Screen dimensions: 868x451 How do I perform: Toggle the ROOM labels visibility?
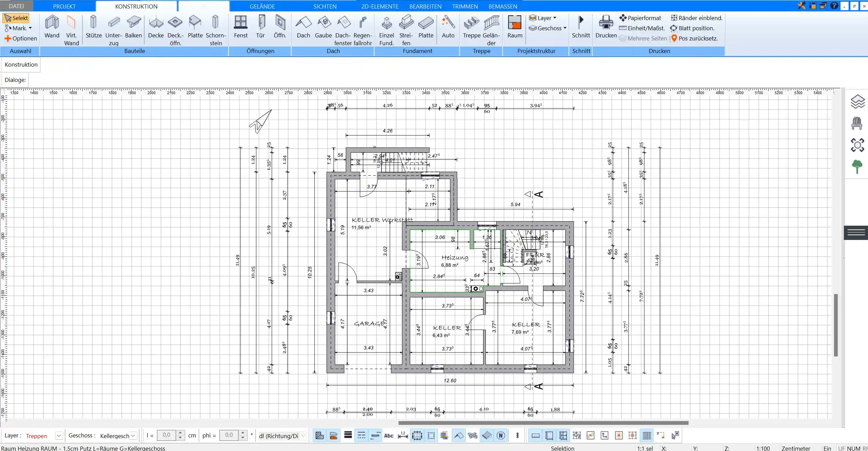pos(375,435)
